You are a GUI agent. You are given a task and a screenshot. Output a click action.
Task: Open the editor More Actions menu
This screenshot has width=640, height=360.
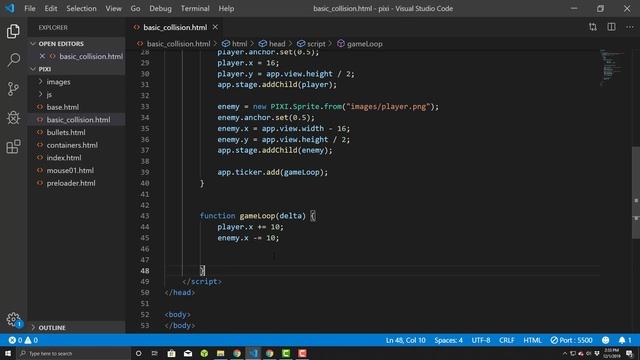pyautogui.click(x=630, y=27)
